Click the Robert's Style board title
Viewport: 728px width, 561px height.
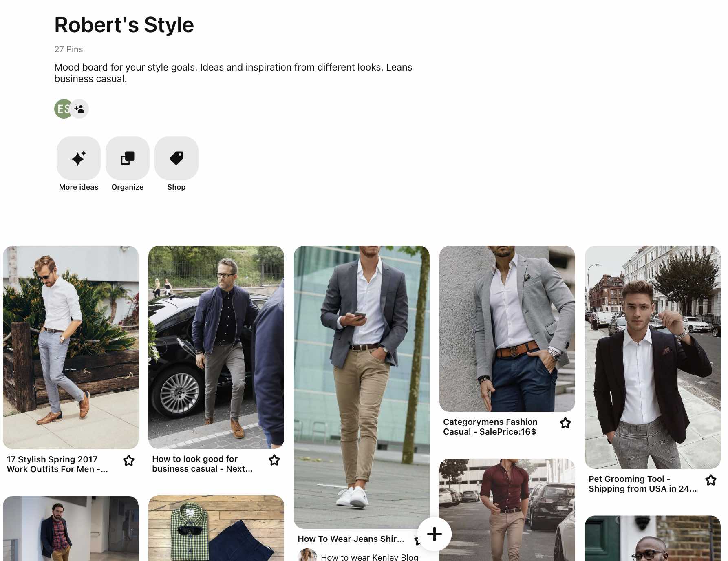(x=124, y=25)
